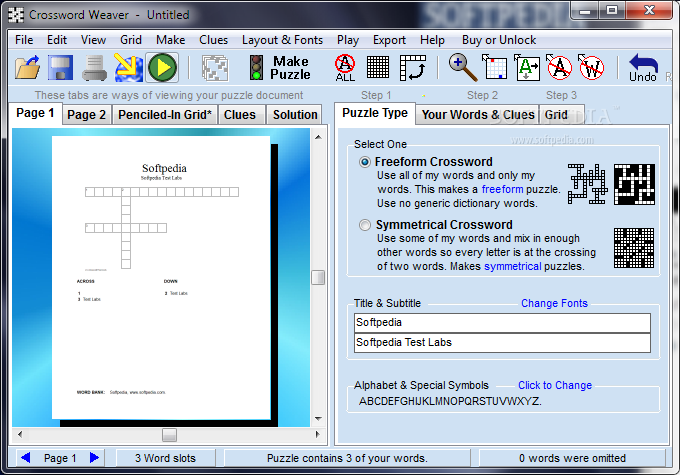Viewport: 680px width, 475px height.
Task: Open the Buy or Unlock menu
Action: point(499,40)
